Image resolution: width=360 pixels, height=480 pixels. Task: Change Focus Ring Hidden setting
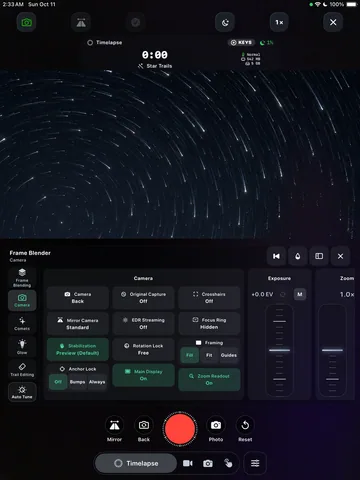pos(209,324)
